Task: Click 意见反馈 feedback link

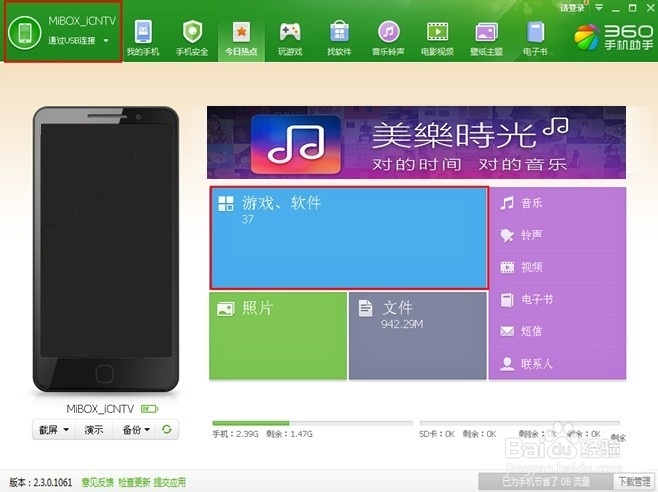Action: 97,482
